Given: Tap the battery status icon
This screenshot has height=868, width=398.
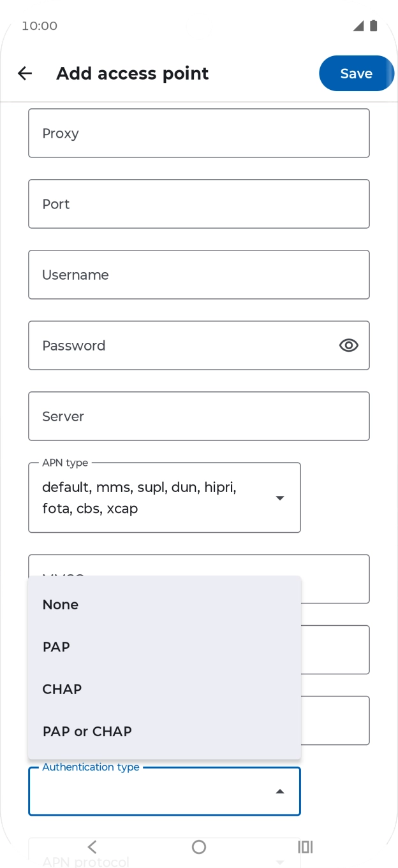Looking at the screenshot, I should click(x=374, y=25).
